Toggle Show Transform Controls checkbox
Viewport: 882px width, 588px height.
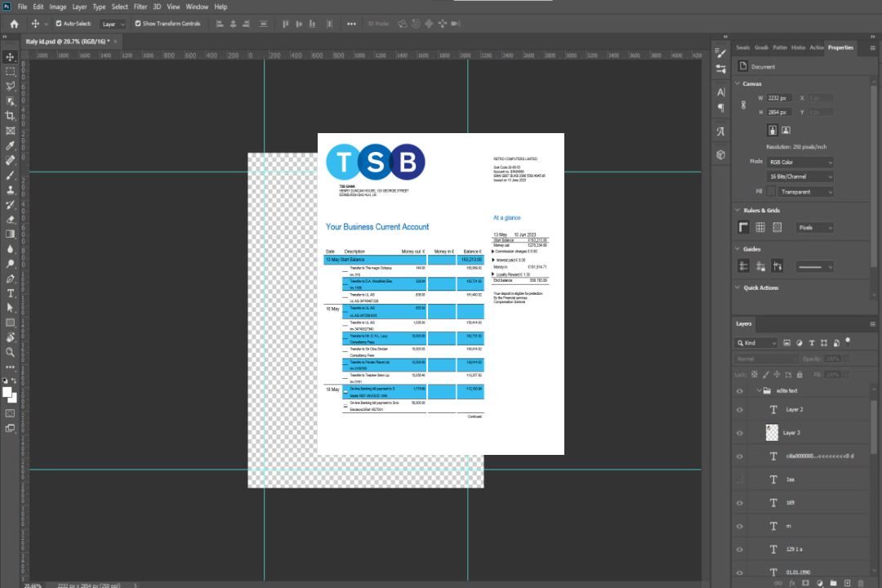point(138,24)
